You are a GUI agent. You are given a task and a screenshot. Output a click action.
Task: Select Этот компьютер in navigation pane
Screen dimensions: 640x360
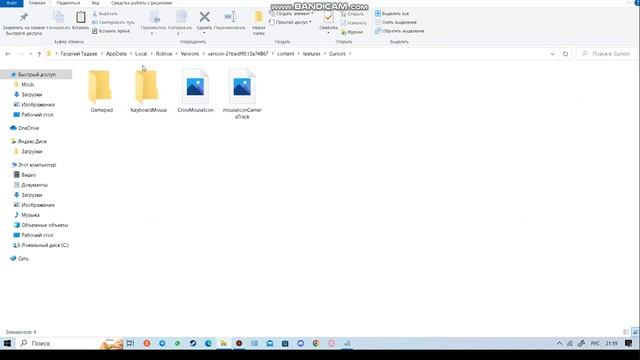point(37,165)
